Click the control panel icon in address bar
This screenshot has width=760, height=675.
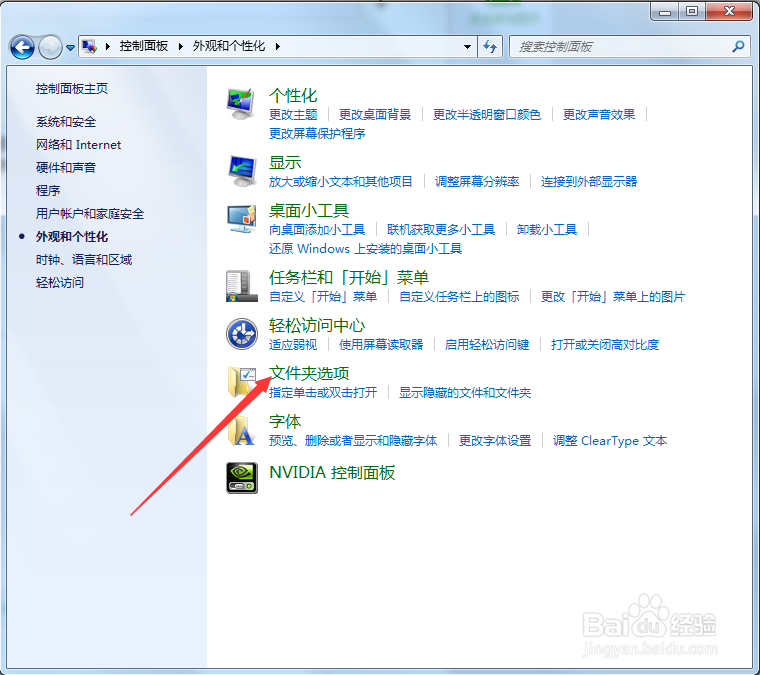pyautogui.click(x=90, y=47)
